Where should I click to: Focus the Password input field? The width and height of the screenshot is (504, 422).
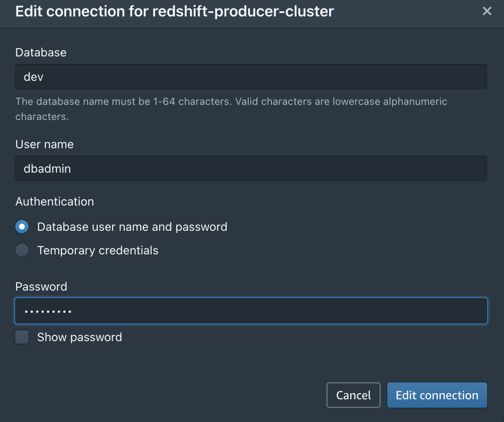click(251, 311)
